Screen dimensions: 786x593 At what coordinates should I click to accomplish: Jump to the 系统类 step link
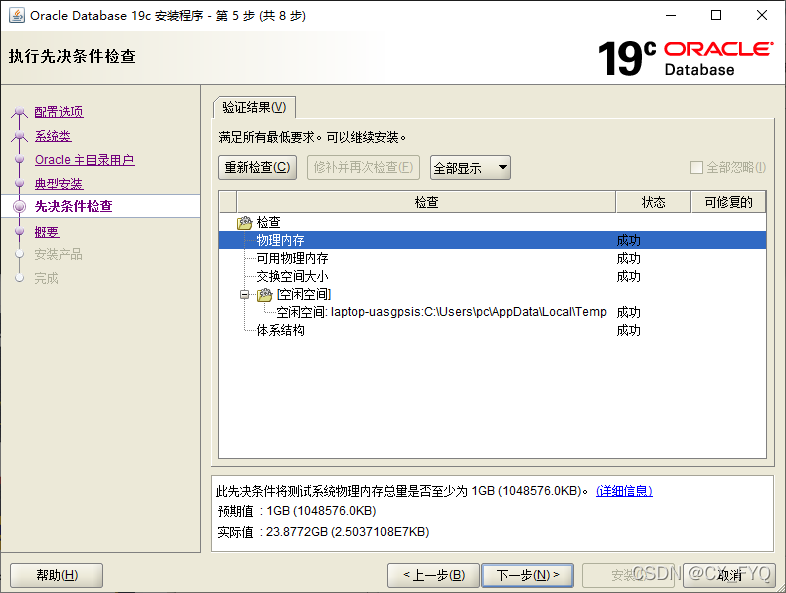[53, 136]
